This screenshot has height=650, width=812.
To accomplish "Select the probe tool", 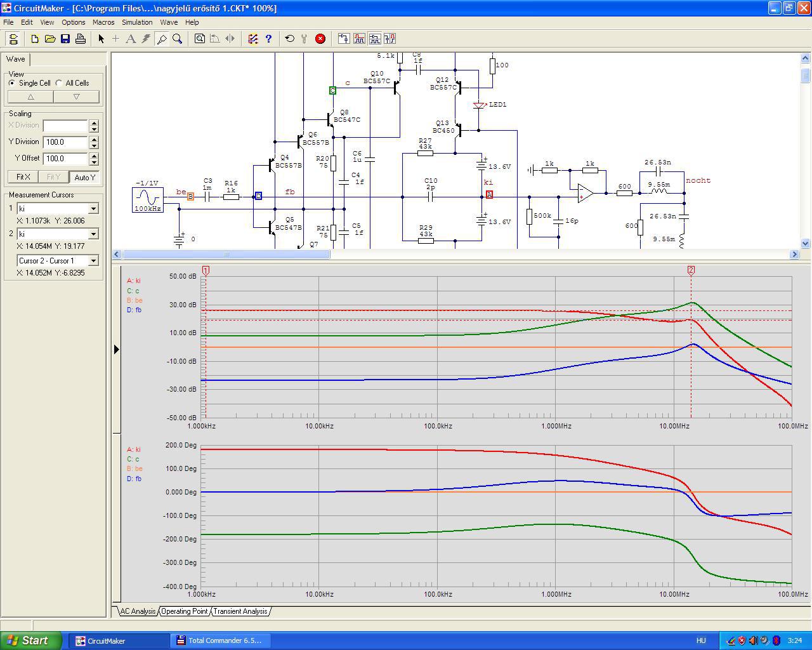I will 162,39.
